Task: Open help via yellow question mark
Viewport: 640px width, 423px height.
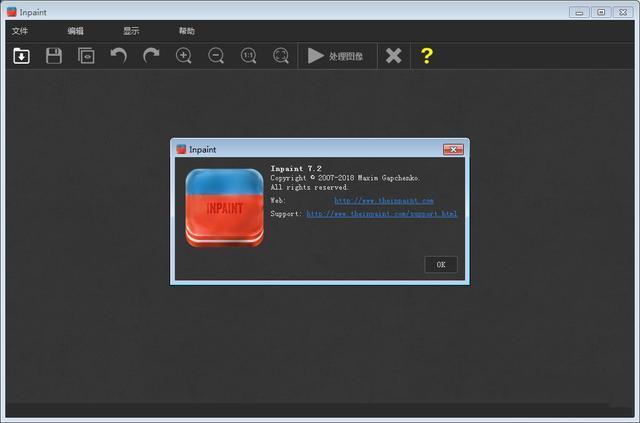Action: [427, 56]
